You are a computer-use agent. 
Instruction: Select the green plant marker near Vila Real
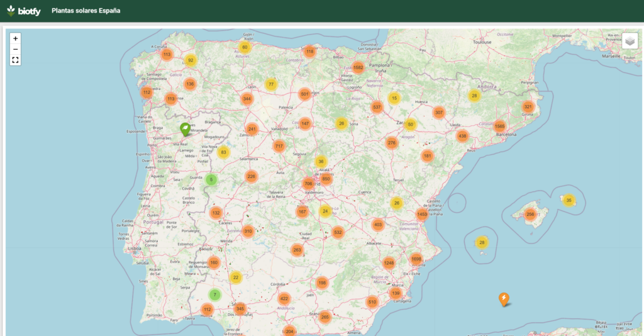[x=186, y=129]
